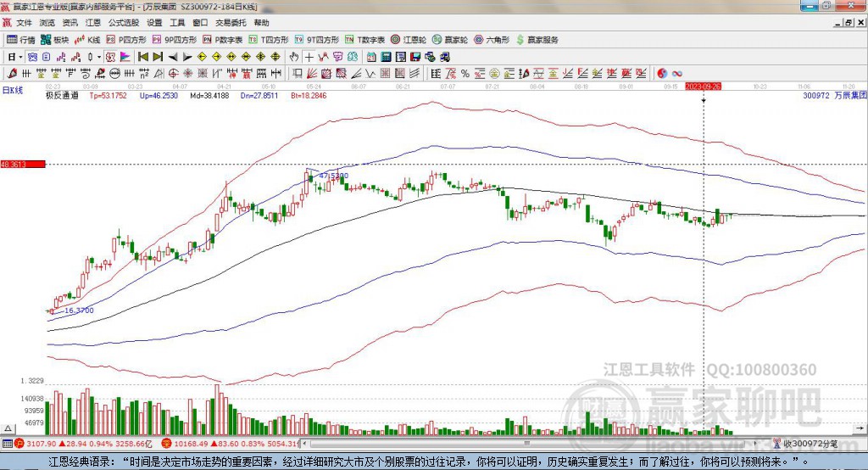Click the circular crosshair target icon
This screenshot has height=470, width=868.
click(173, 73)
